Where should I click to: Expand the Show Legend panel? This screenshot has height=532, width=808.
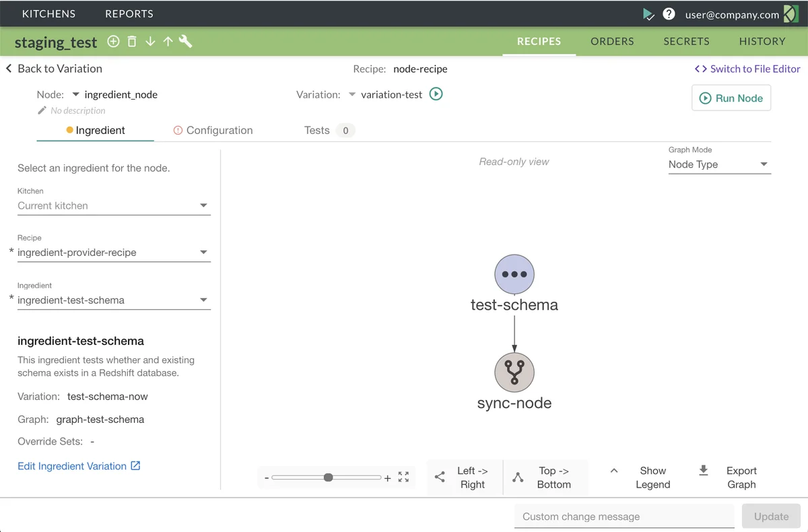click(x=643, y=477)
